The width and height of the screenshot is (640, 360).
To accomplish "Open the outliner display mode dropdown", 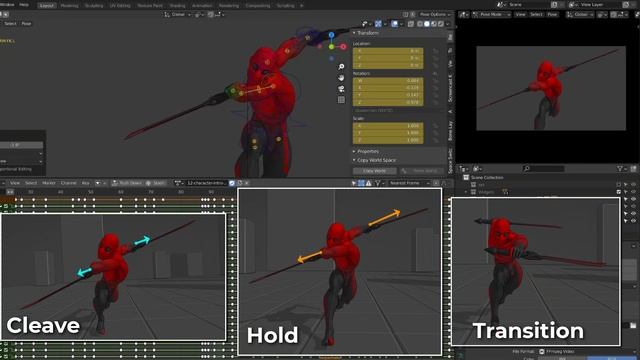I will tap(464, 169).
